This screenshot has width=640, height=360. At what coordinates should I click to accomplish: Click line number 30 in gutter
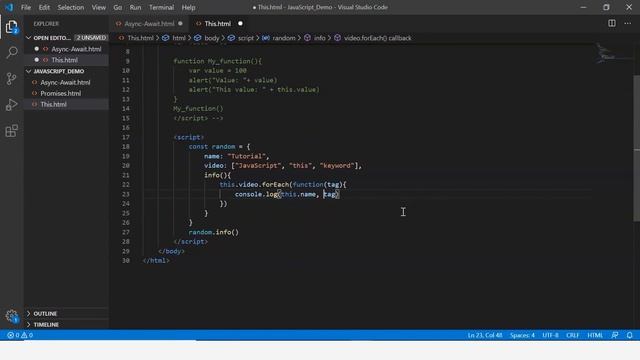coord(126,260)
